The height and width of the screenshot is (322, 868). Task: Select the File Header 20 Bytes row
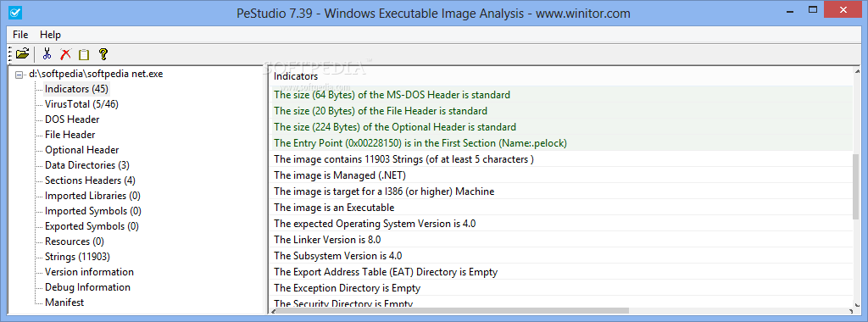pos(562,111)
